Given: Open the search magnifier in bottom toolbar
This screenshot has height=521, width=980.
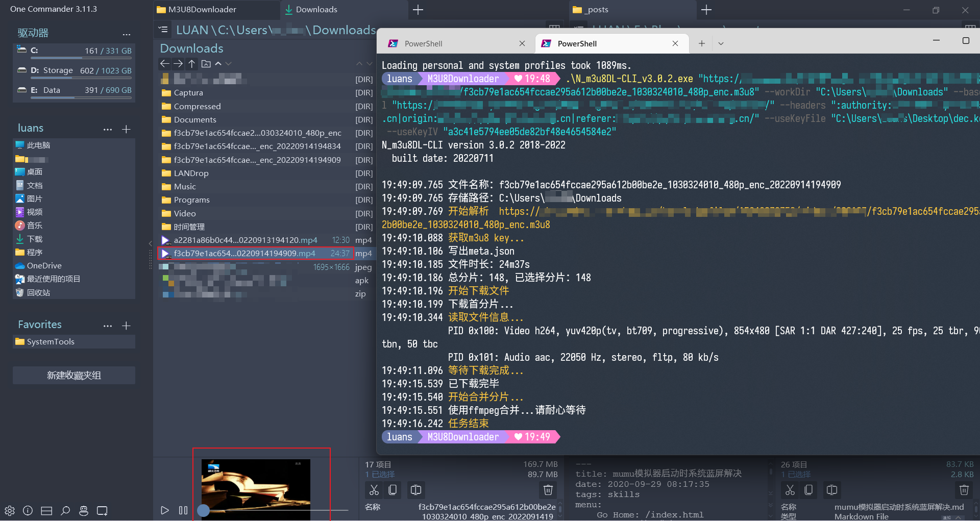Looking at the screenshot, I should pyautogui.click(x=65, y=510).
